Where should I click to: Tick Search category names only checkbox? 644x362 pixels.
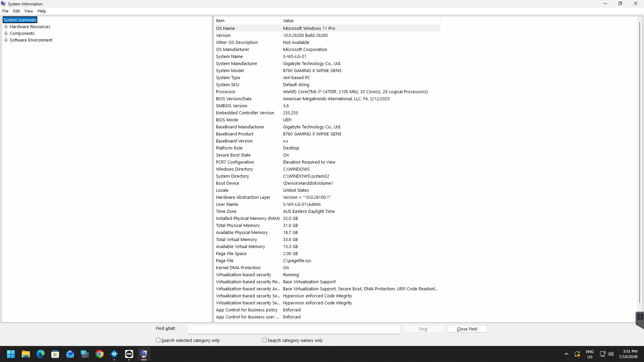pos(265,340)
